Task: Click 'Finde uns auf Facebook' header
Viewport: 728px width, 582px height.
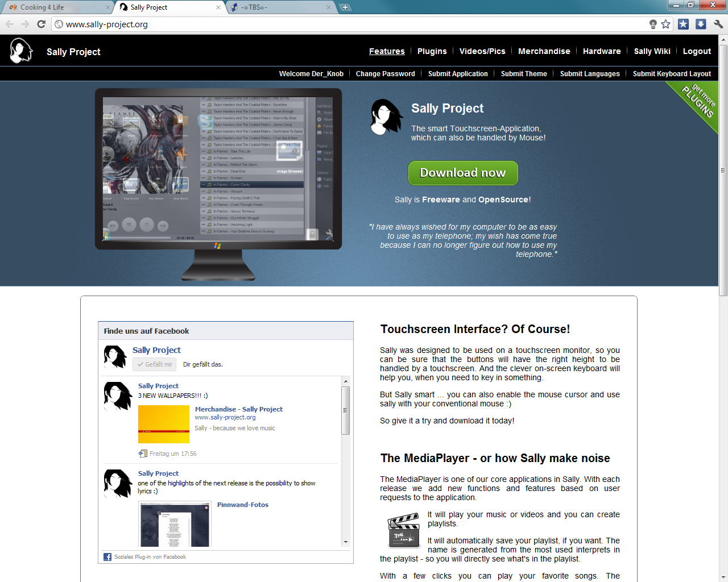Action: pos(146,331)
